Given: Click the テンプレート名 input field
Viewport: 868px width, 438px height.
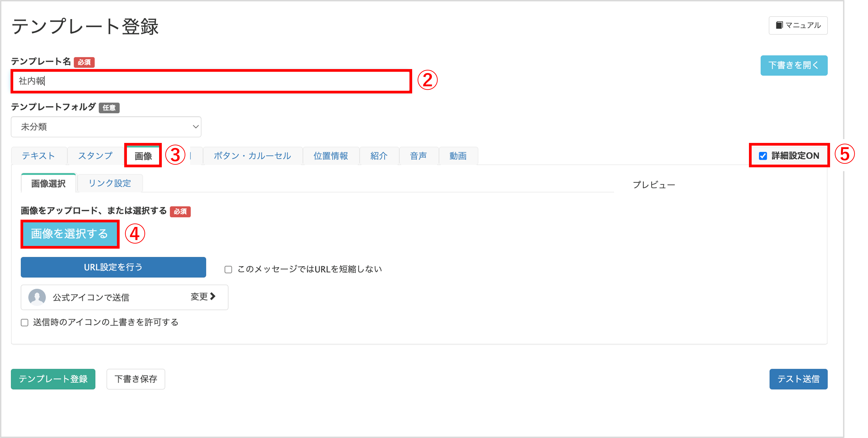Looking at the screenshot, I should [x=211, y=81].
